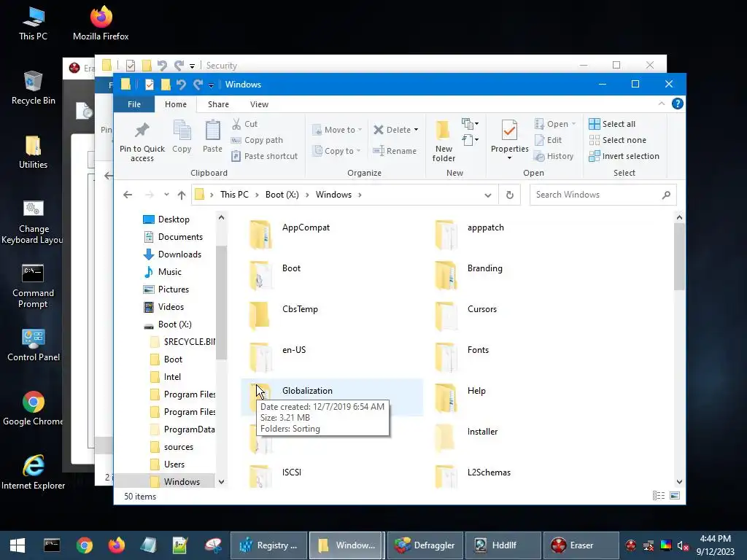This screenshot has height=560, width=747.
Task: Click the Defraggler taskbar button
Action: click(x=425, y=545)
